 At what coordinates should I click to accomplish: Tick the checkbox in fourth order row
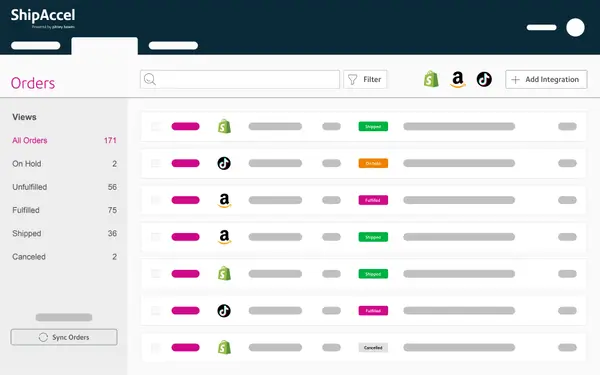156,237
